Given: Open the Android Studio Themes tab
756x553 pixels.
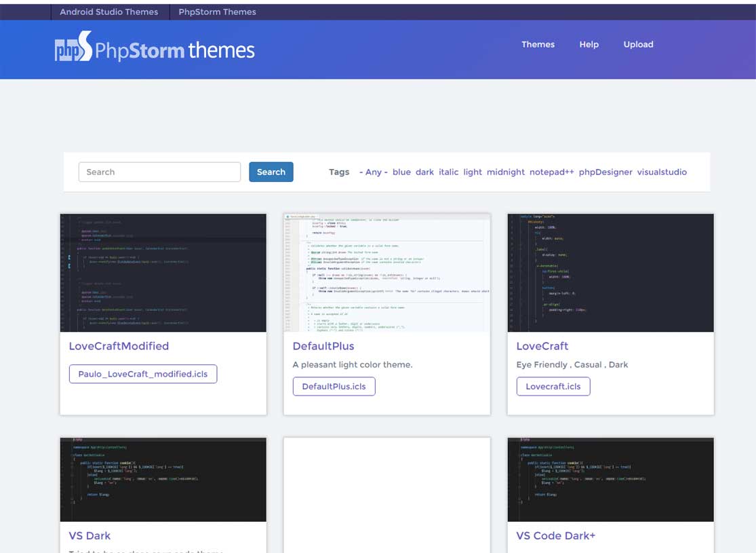Looking at the screenshot, I should click(x=109, y=12).
